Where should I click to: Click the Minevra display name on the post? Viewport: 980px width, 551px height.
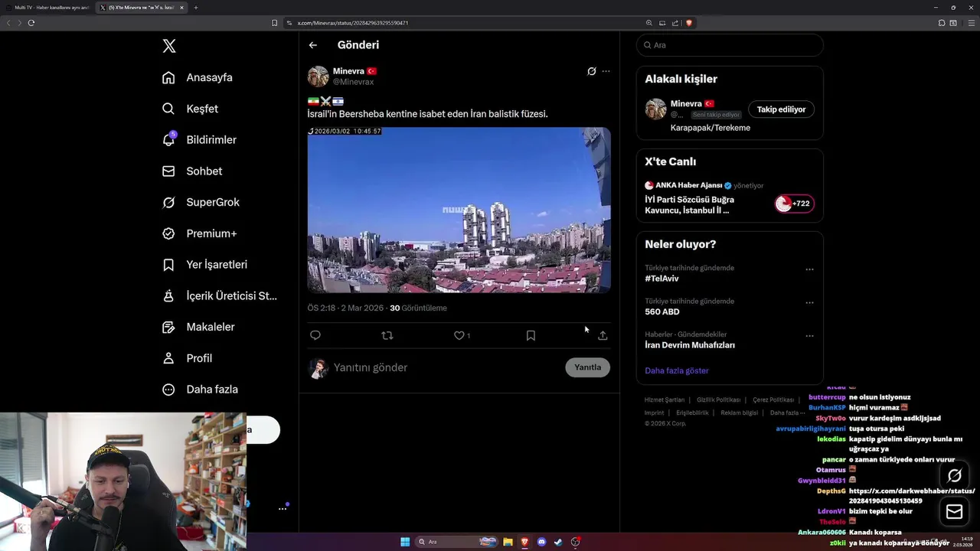[x=348, y=71]
